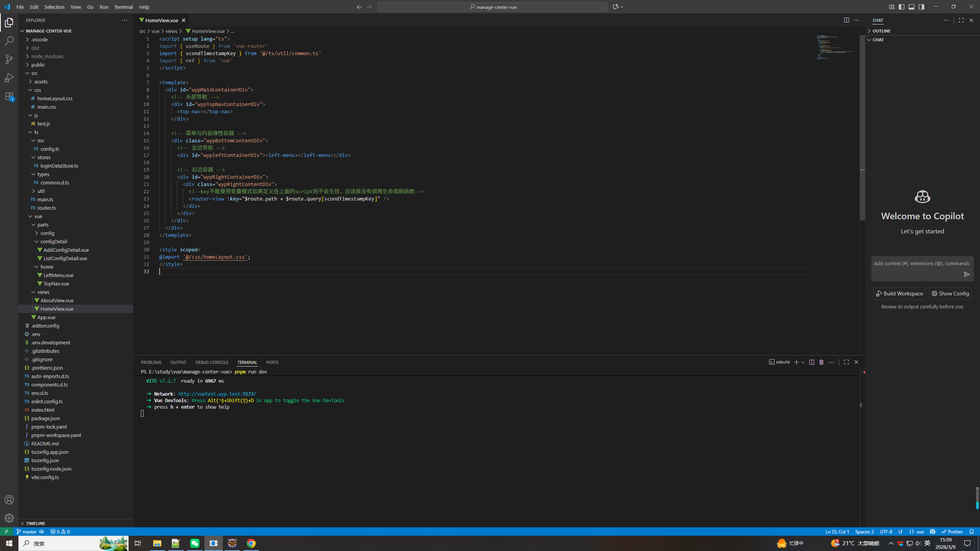Viewport: 980px width, 551px height.
Task: Open Windows Start menu
Action: [x=9, y=543]
